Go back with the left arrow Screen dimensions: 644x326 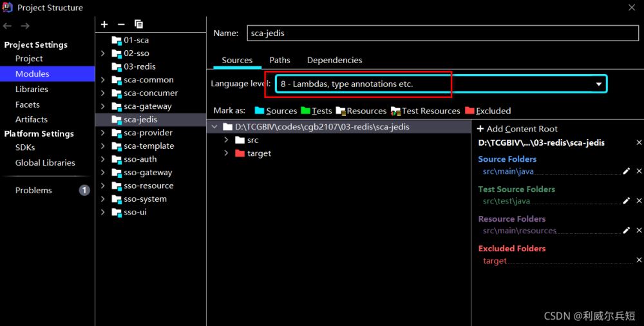pyautogui.click(x=7, y=26)
